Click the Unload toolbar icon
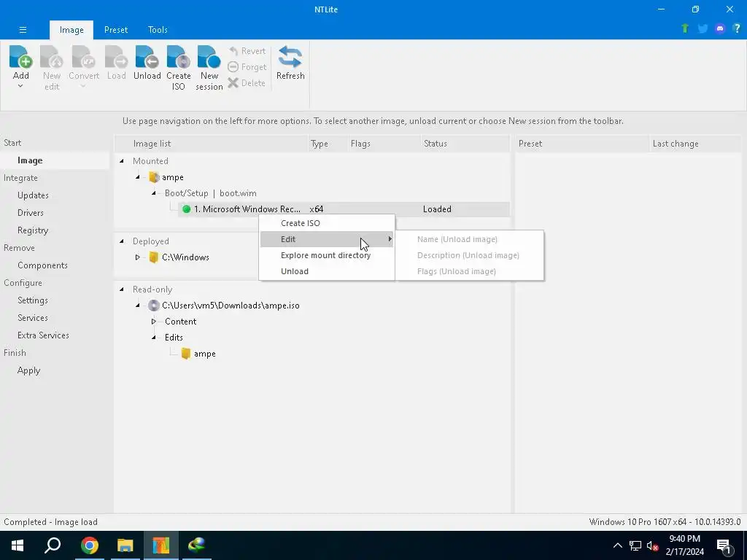The width and height of the screenshot is (747, 560). 147,57
